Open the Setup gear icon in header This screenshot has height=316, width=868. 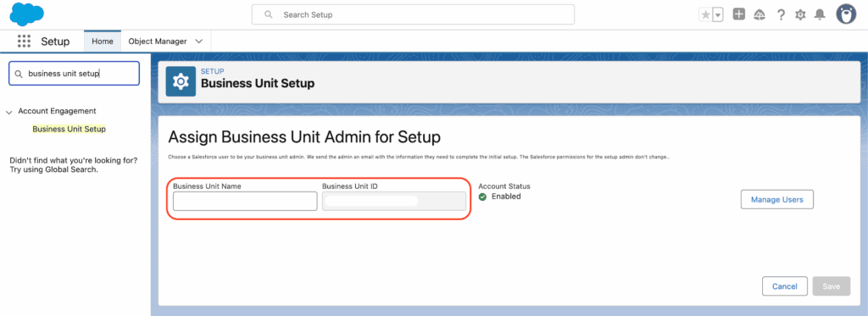800,15
